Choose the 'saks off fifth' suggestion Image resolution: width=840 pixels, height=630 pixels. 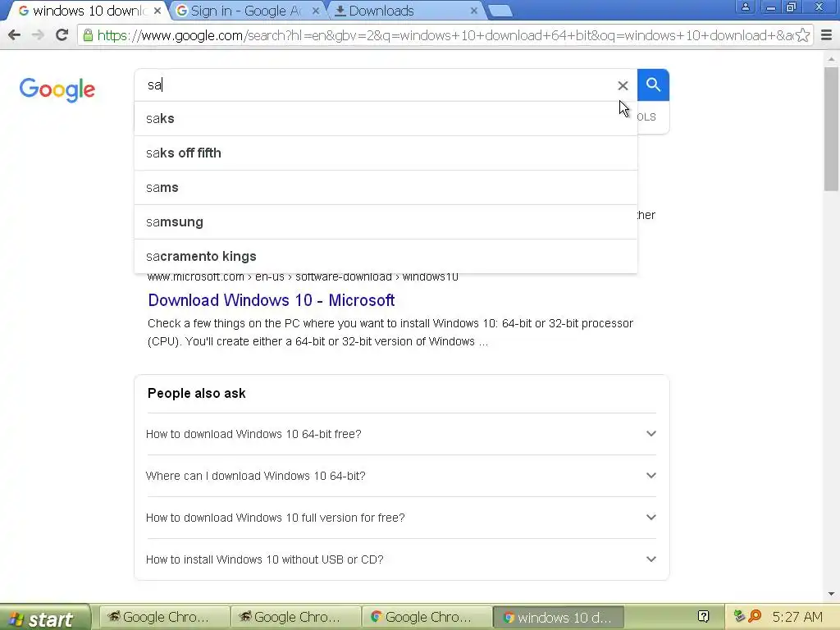point(386,153)
